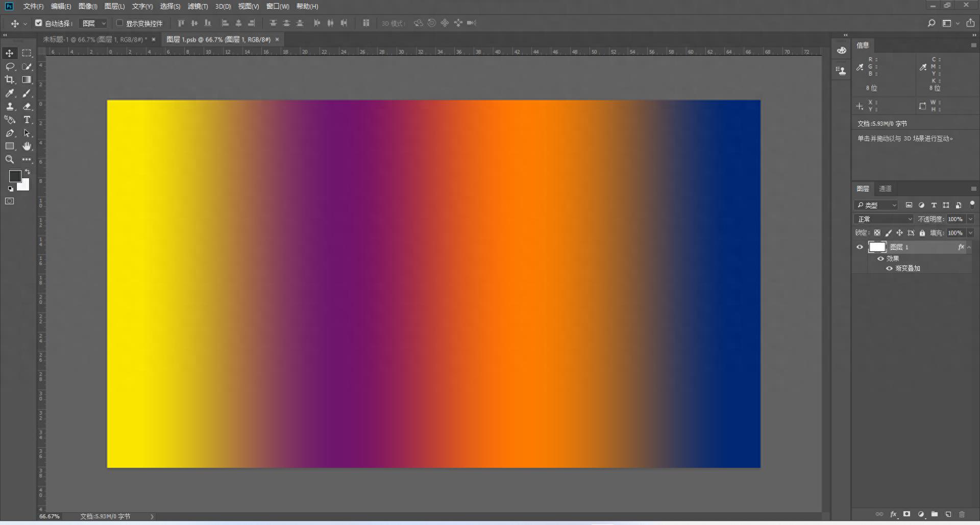This screenshot has height=525, width=980.
Task: Reset default foreground and background colors
Action: click(10, 189)
